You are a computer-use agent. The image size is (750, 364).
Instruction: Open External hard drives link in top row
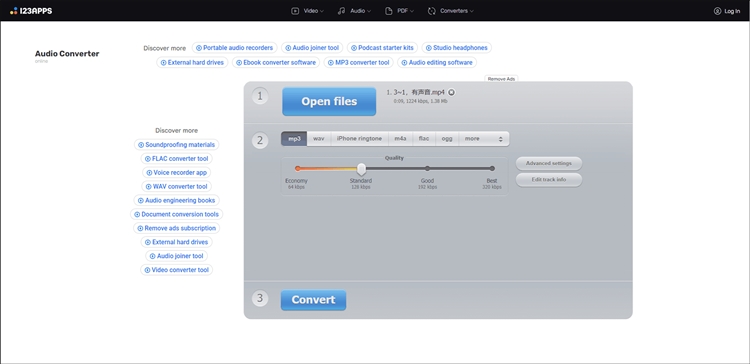pyautogui.click(x=192, y=63)
